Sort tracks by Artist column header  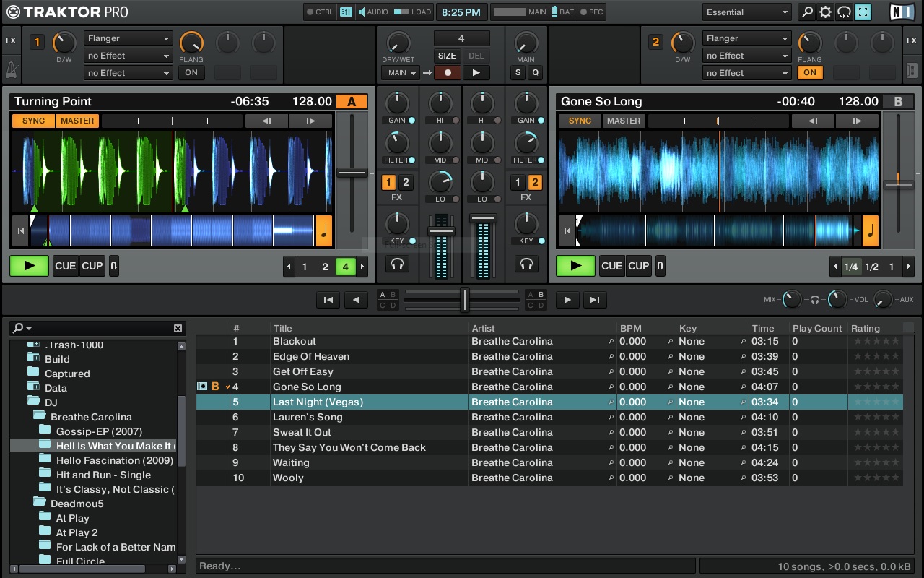tap(483, 328)
